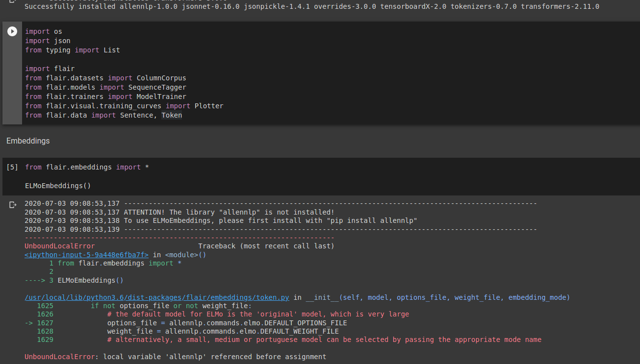Click the output indicator icon below the ELMoEmbeddings cell
Image resolution: width=640 pixels, height=364 pixels.
click(x=13, y=205)
